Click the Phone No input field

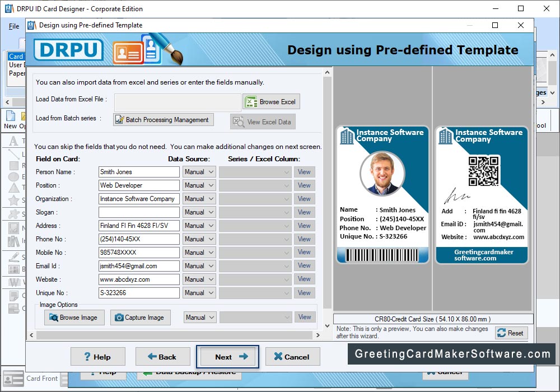click(x=139, y=239)
